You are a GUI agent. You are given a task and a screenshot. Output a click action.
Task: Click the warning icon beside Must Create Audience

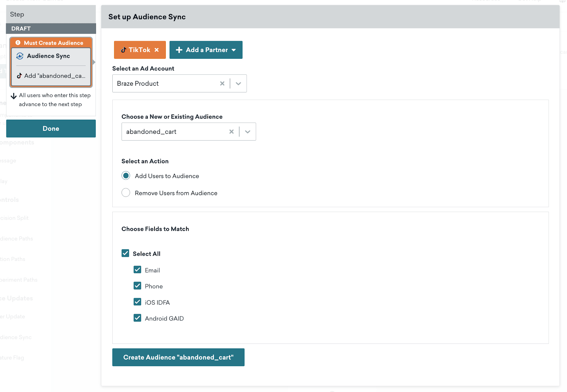[18, 43]
